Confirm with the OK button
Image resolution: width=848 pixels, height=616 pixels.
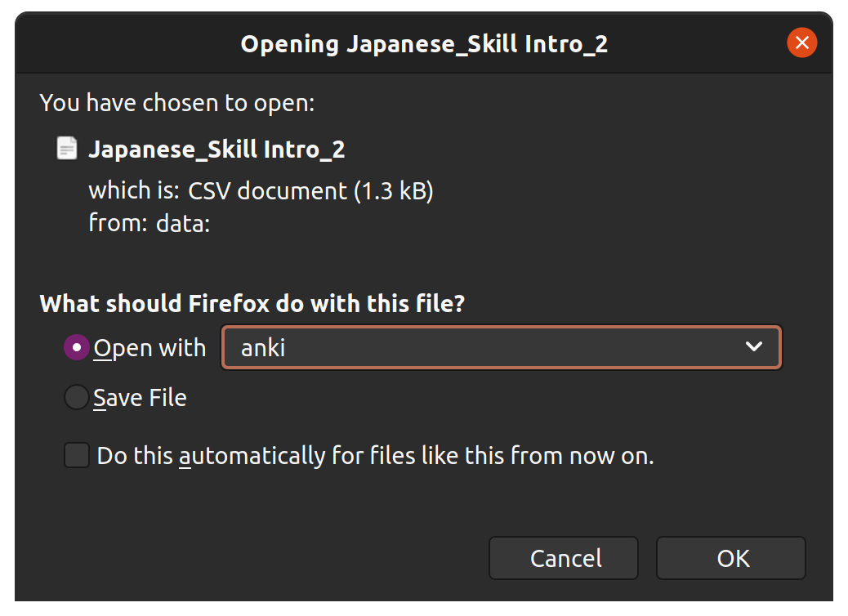[731, 558]
